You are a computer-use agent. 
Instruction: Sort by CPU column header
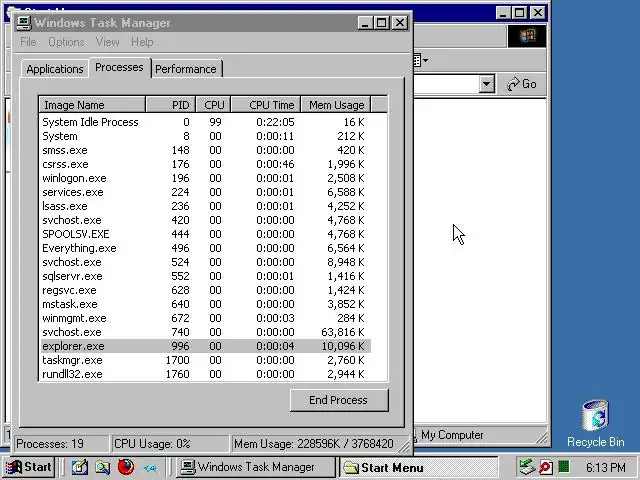tap(213, 105)
